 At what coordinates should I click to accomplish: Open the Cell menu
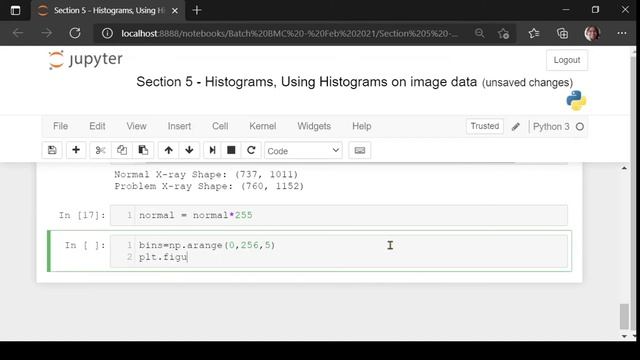click(x=220, y=126)
